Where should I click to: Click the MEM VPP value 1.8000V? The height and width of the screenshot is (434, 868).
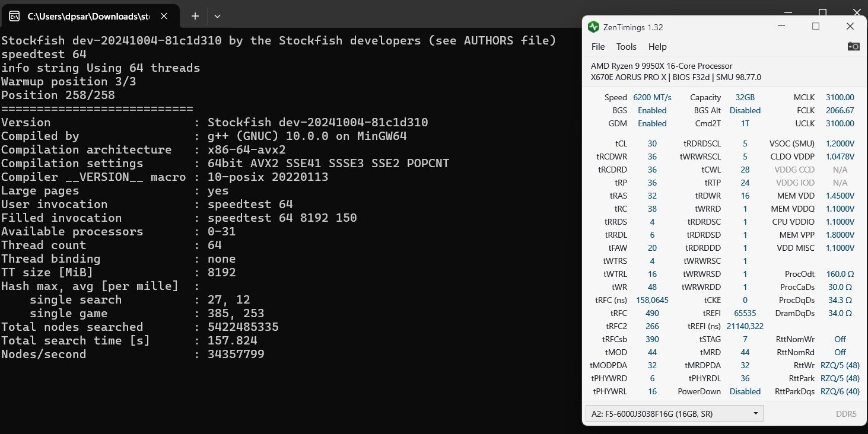[840, 235]
